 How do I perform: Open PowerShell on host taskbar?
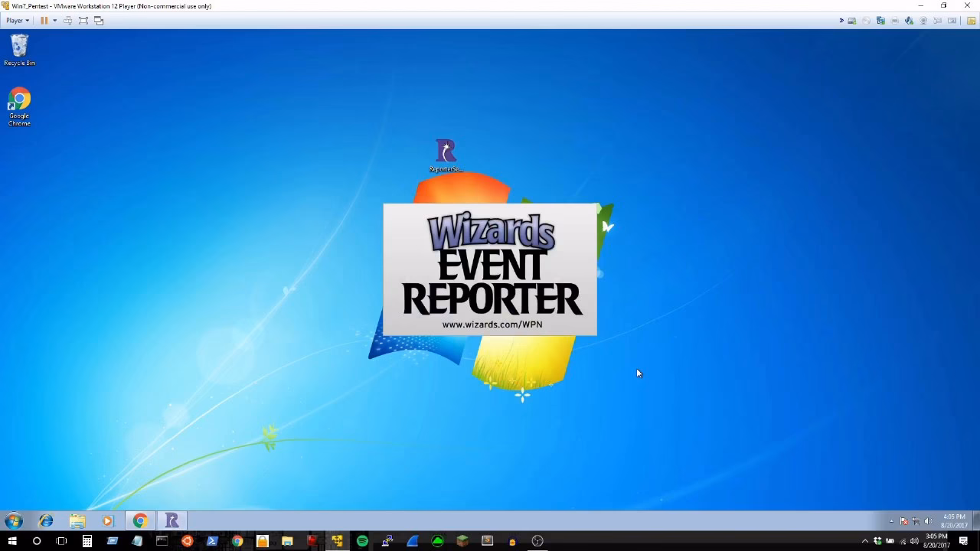212,541
